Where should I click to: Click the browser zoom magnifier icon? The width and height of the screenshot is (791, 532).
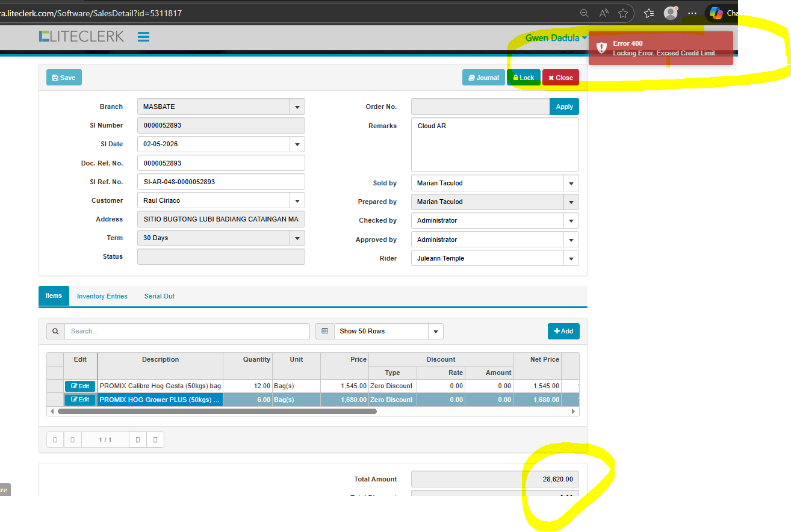(584, 13)
